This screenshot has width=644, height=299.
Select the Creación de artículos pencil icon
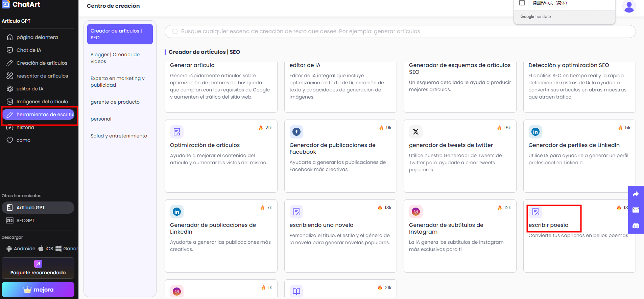10,63
